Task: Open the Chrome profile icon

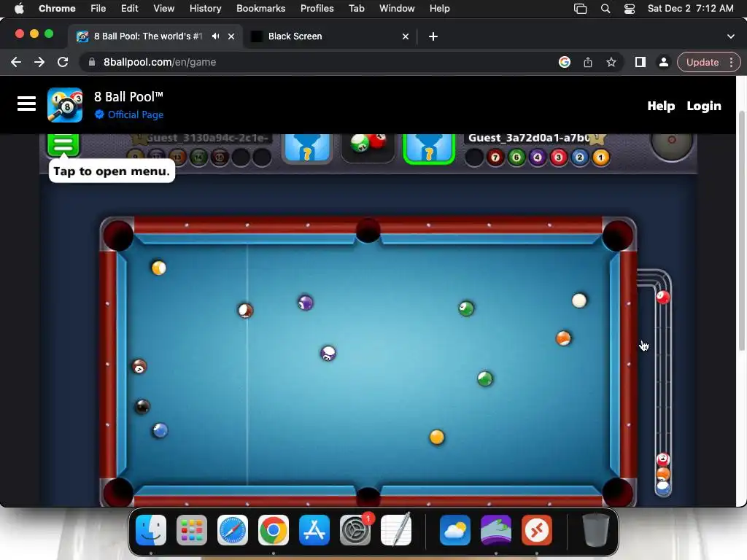Action: coord(663,62)
